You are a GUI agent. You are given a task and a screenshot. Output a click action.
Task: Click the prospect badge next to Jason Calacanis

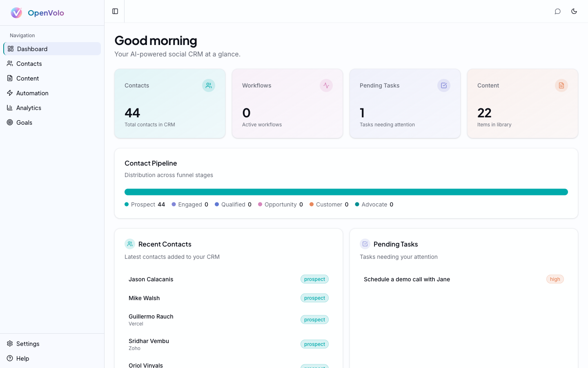[314, 279]
